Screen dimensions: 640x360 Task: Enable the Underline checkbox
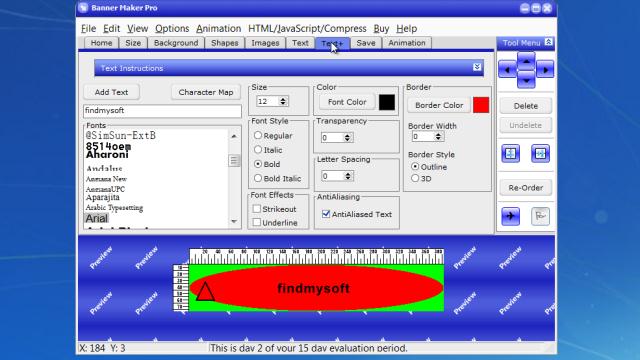click(x=257, y=222)
